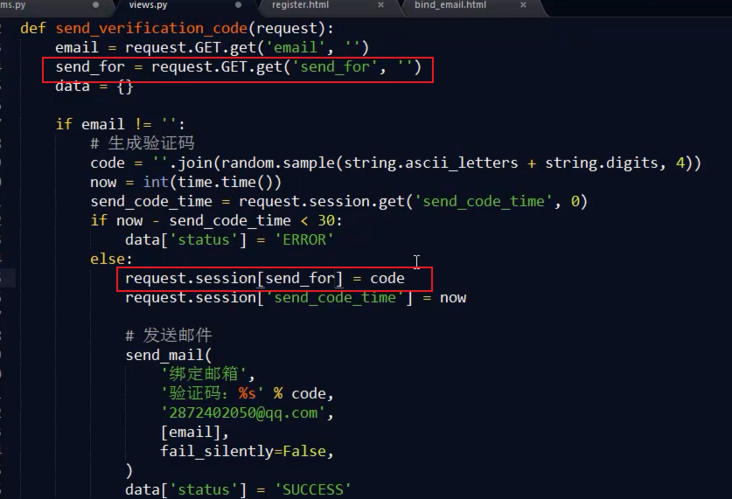Click the '验证码: %s' % code line
Viewport: 732px width, 499px height.
click(x=247, y=394)
